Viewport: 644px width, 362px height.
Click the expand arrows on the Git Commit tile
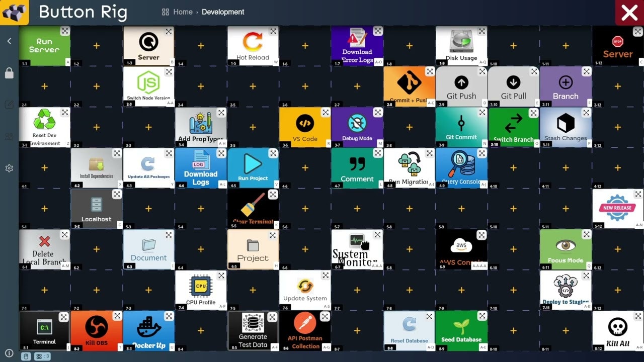[x=481, y=113]
